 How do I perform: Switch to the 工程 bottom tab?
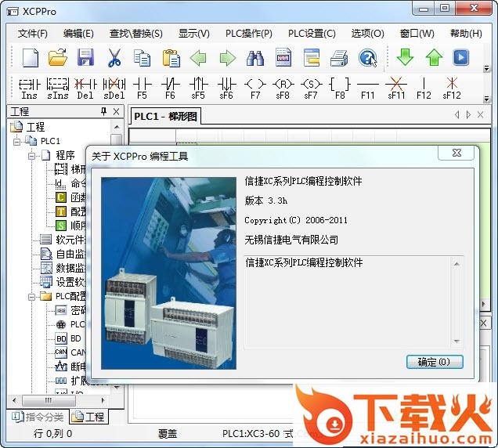88,417
